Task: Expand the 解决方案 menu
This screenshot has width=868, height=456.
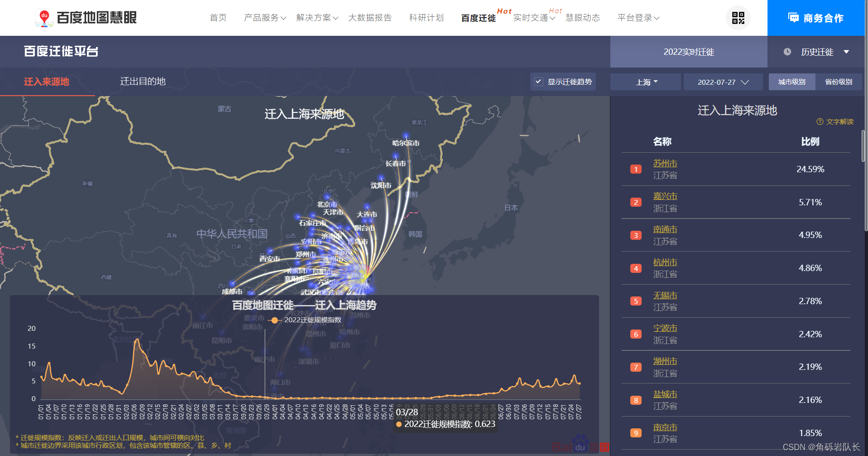Action: (317, 18)
